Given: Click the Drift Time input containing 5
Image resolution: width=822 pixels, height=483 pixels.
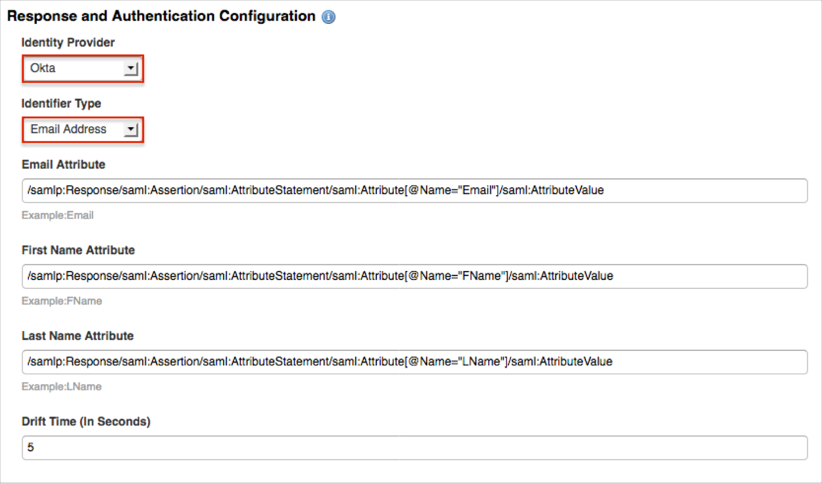Looking at the screenshot, I should [414, 447].
